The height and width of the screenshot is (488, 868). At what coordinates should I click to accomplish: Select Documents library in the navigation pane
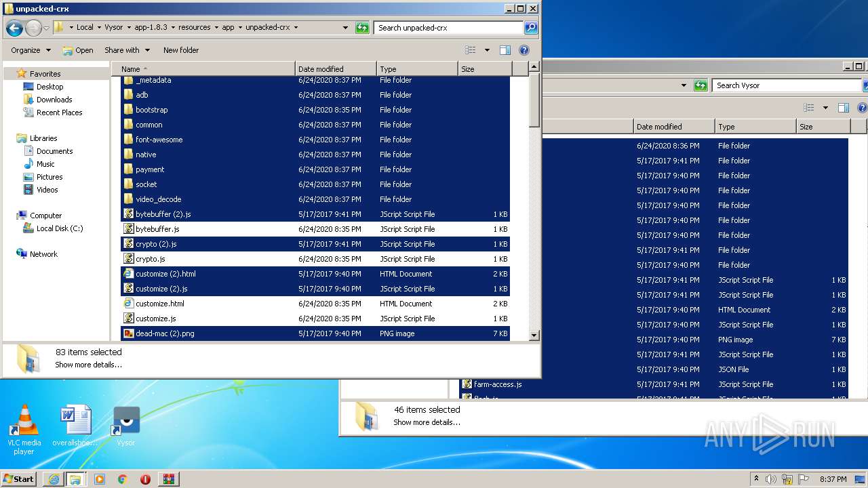coord(54,151)
